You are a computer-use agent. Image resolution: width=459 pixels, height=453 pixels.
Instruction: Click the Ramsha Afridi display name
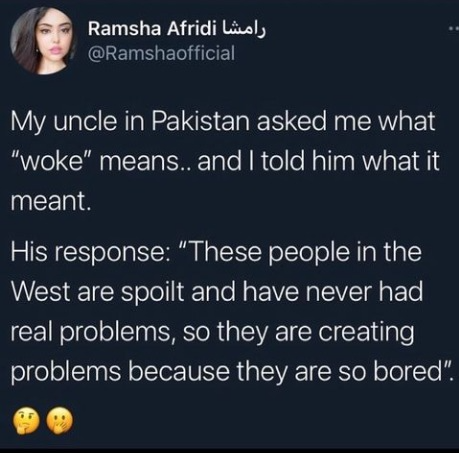151,29
